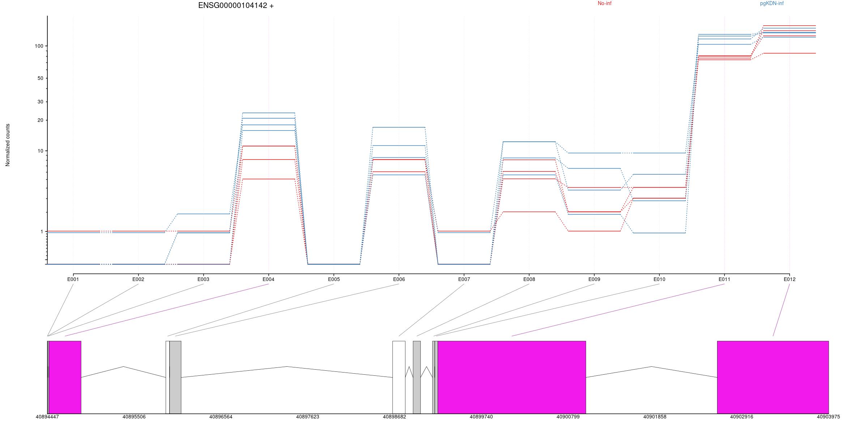Click the E005 exon axis label
The height and width of the screenshot is (434, 868).
(x=334, y=279)
